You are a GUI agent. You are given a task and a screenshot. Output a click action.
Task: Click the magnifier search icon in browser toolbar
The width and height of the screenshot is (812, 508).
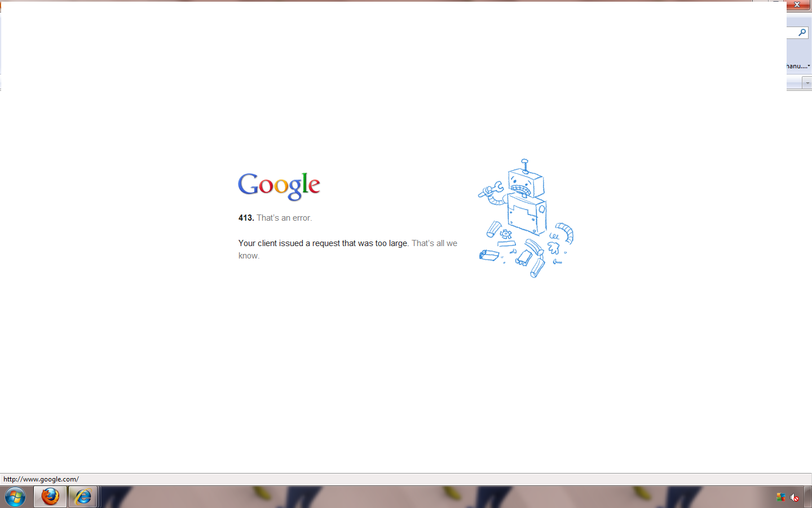(x=802, y=33)
